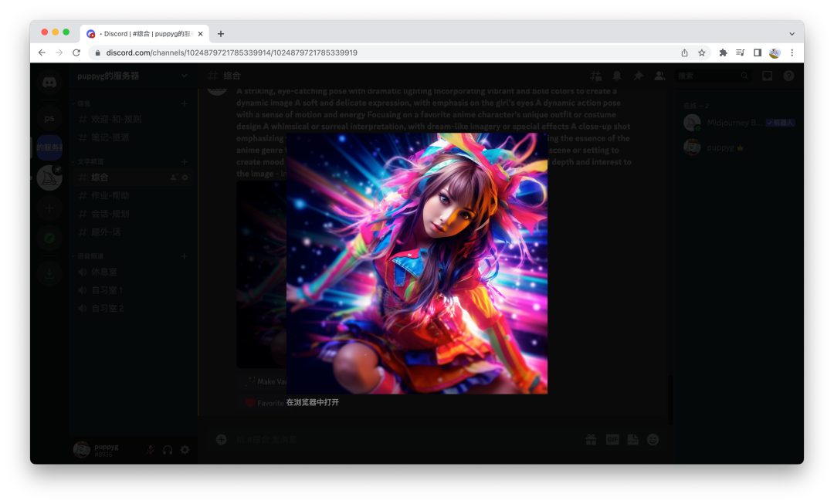Image resolution: width=834 pixels, height=504 pixels.
Task: Open the gift icon in message bar
Action: point(591,439)
